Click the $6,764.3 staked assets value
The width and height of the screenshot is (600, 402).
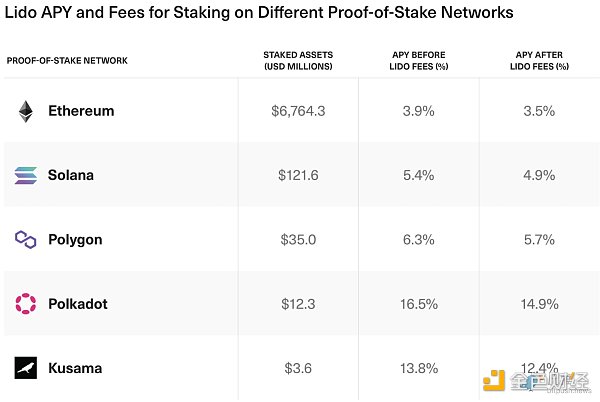(x=298, y=111)
